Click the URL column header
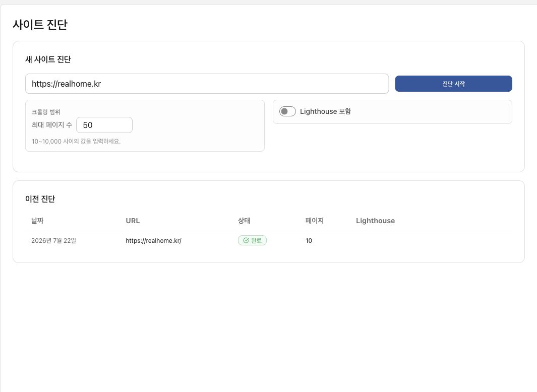537x392 pixels. click(x=133, y=221)
